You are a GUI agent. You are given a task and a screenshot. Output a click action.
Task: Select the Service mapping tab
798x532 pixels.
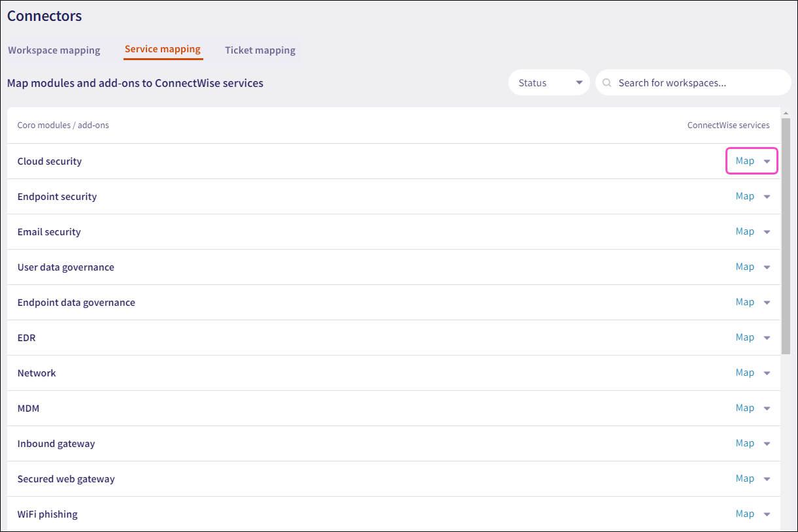click(x=163, y=49)
